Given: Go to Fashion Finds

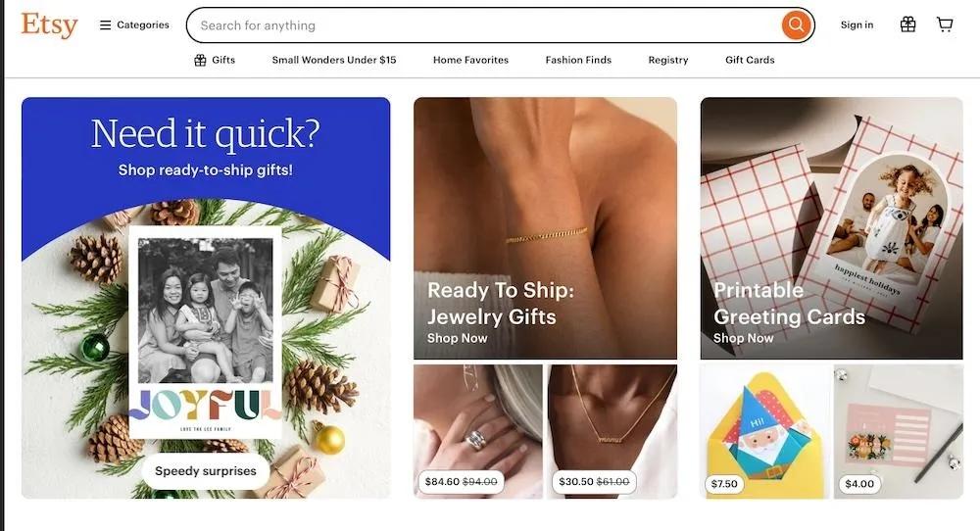Looking at the screenshot, I should click(x=578, y=60).
